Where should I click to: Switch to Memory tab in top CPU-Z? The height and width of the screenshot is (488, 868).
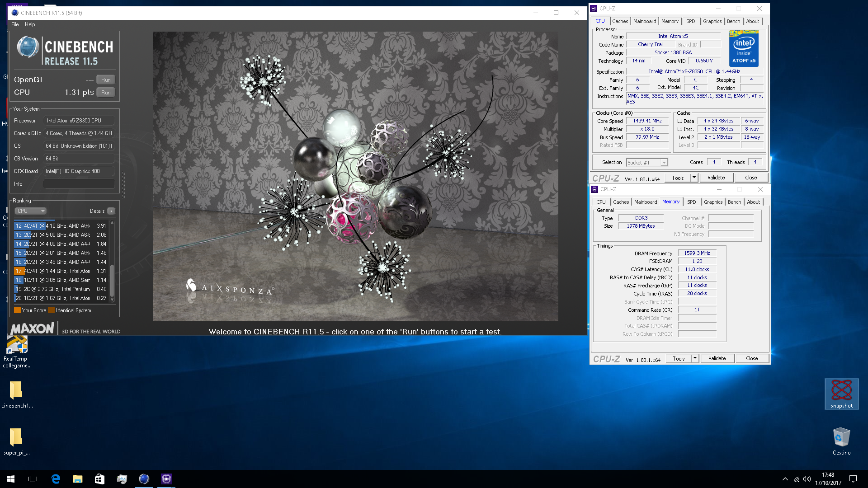click(x=670, y=21)
